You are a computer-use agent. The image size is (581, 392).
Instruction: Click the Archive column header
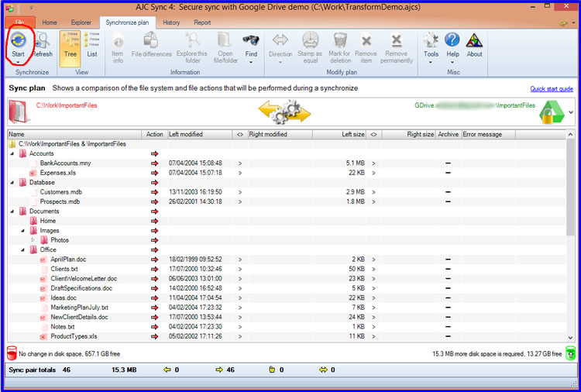pyautogui.click(x=448, y=134)
